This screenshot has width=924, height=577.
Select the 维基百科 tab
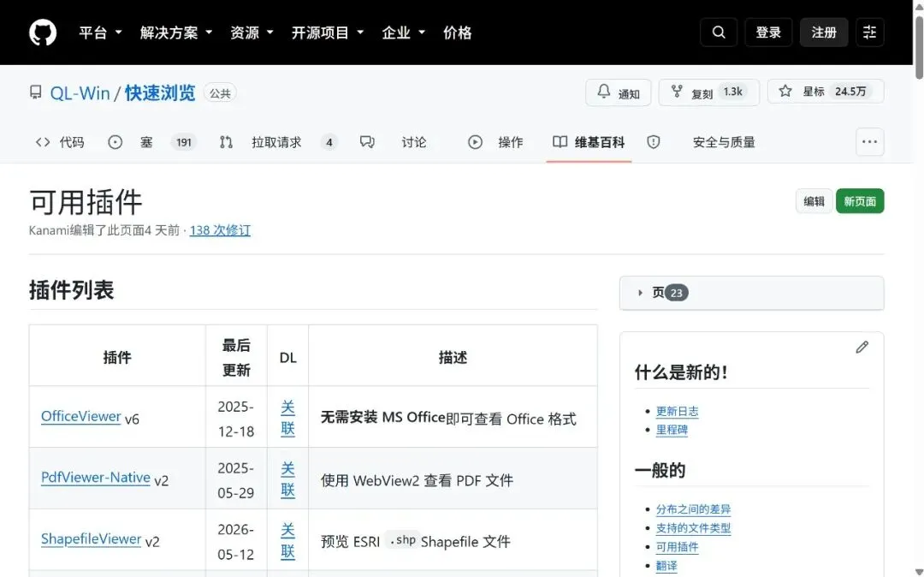click(x=589, y=142)
